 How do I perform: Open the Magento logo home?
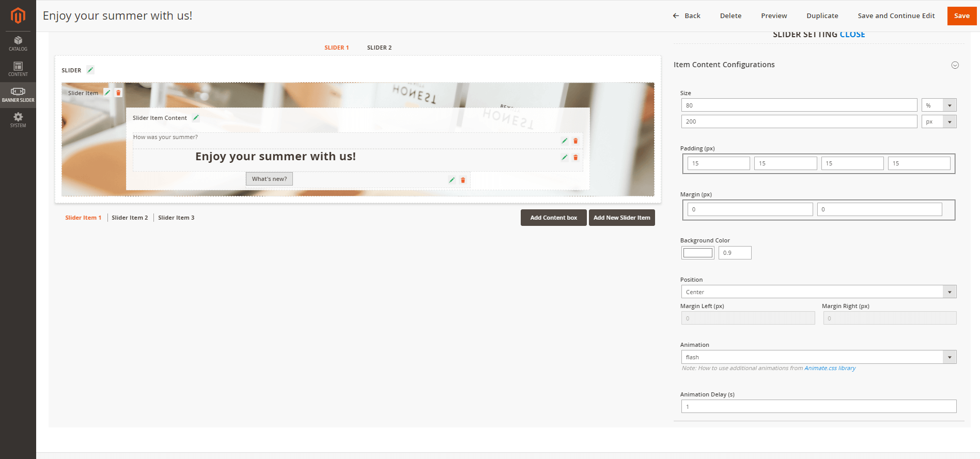[18, 16]
